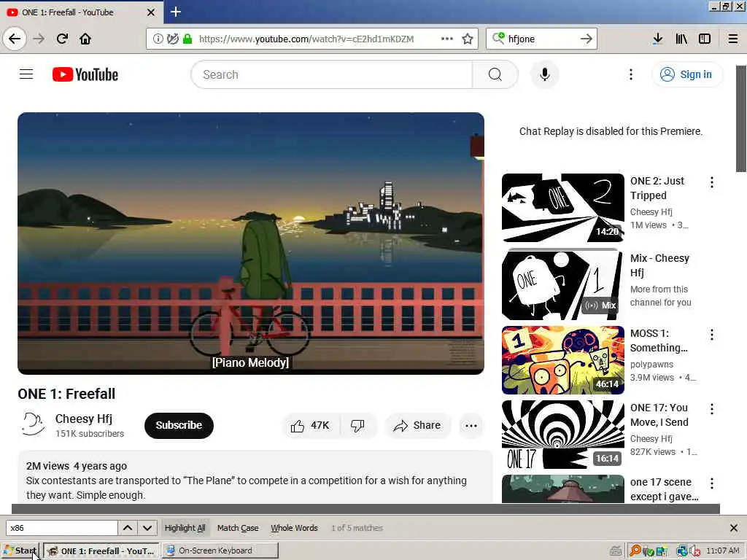747x560 pixels.
Task: Open page actions three-dot menu in address bar
Action: point(447,39)
